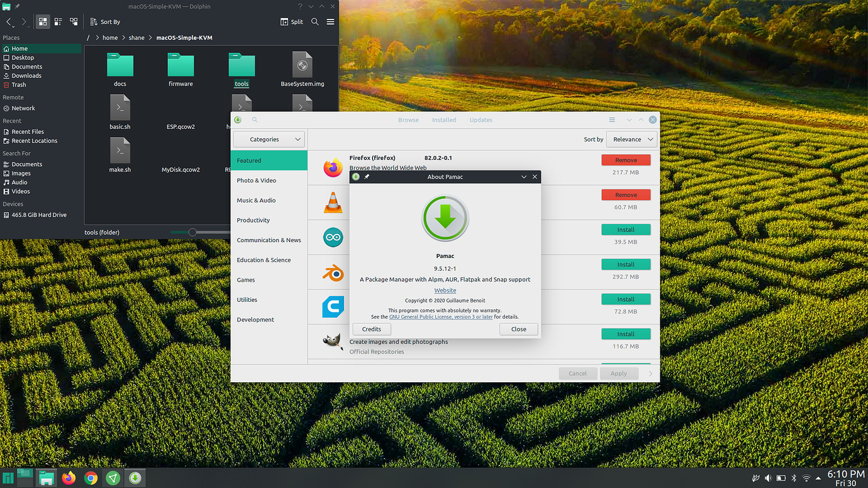This screenshot has width=868, height=488.
Task: Open Dolphin search
Action: [x=315, y=21]
